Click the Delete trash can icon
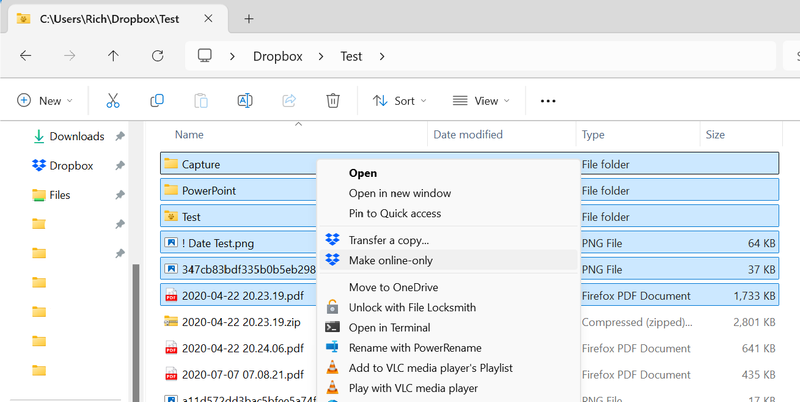 tap(333, 101)
